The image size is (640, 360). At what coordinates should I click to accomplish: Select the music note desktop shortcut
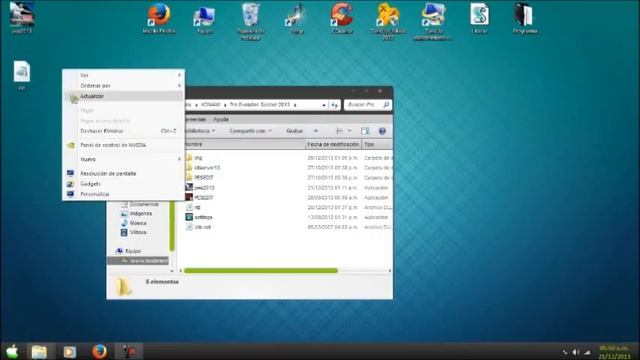[x=296, y=18]
